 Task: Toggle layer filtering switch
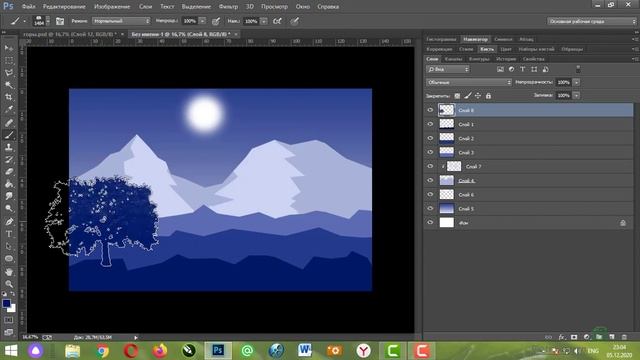[578, 69]
